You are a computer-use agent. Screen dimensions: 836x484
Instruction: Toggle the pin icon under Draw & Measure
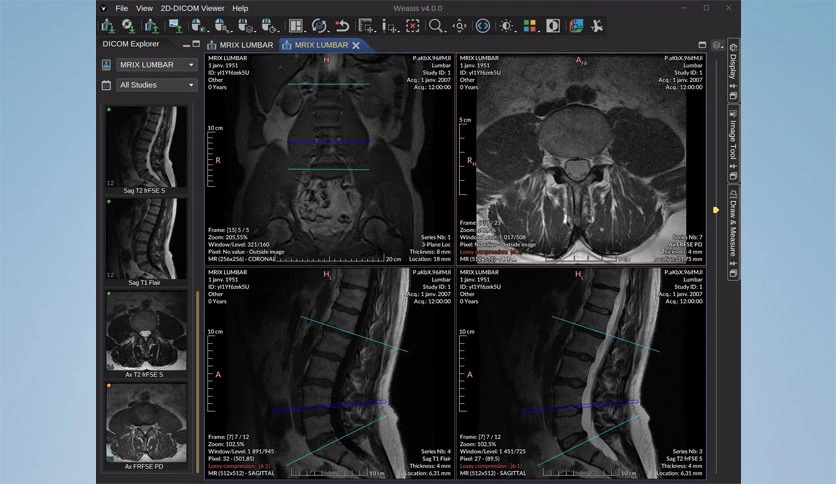tap(733, 264)
